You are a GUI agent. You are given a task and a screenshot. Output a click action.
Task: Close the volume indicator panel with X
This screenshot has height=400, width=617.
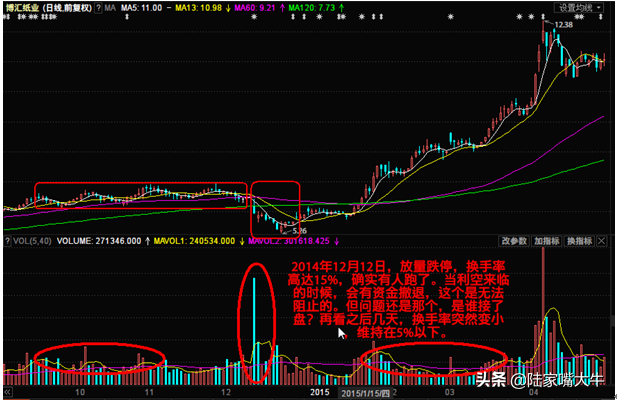[602, 241]
